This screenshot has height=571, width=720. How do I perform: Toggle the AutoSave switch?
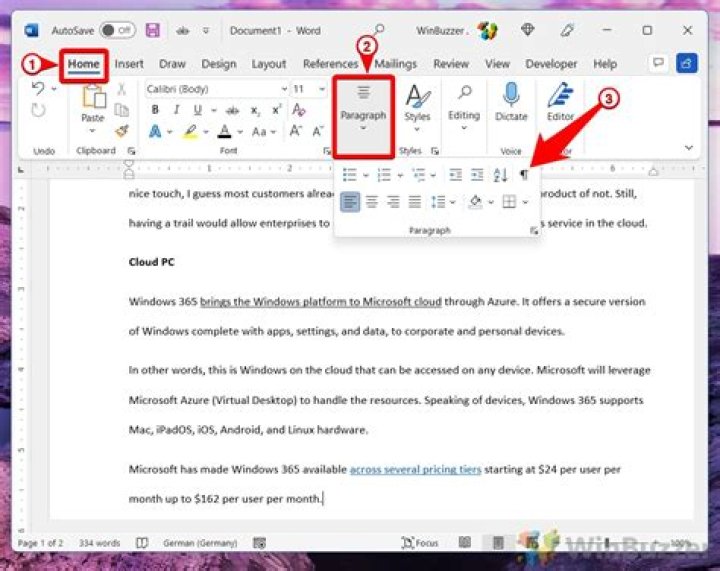(x=118, y=31)
